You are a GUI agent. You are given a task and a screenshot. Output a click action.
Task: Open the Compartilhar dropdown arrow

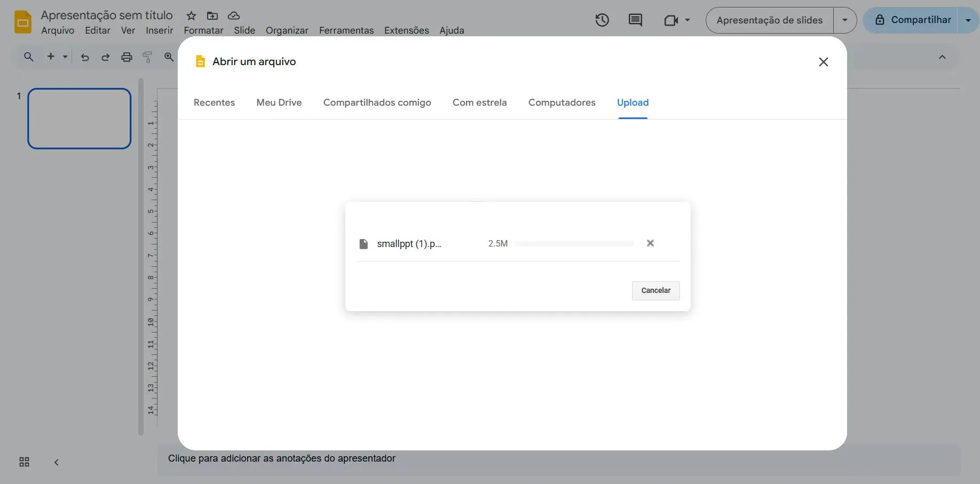(x=969, y=20)
